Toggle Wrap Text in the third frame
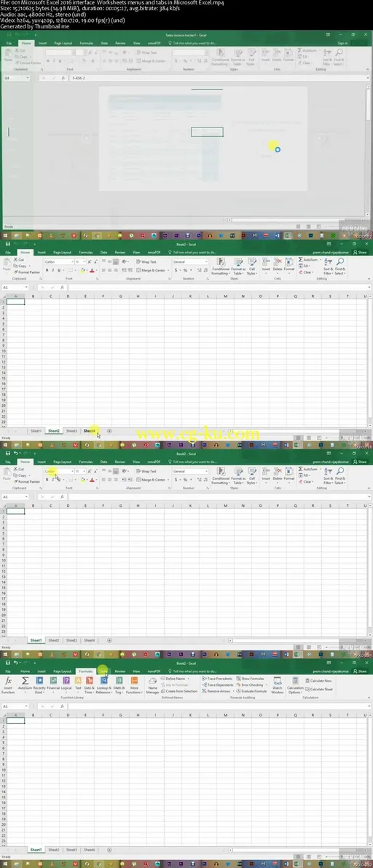The image size is (373, 868). pos(146,472)
